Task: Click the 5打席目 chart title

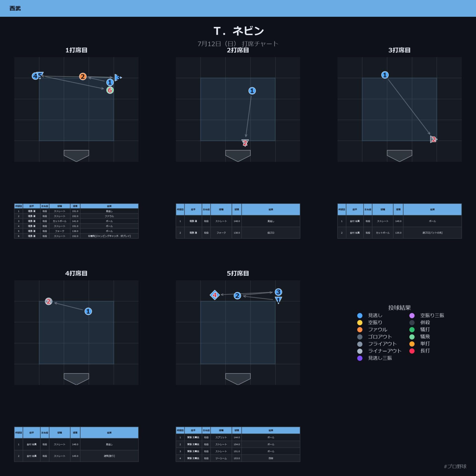Action: 238,273
